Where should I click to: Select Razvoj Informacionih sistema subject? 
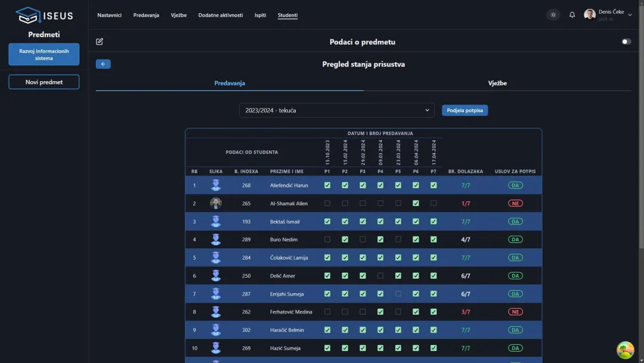pos(44,54)
